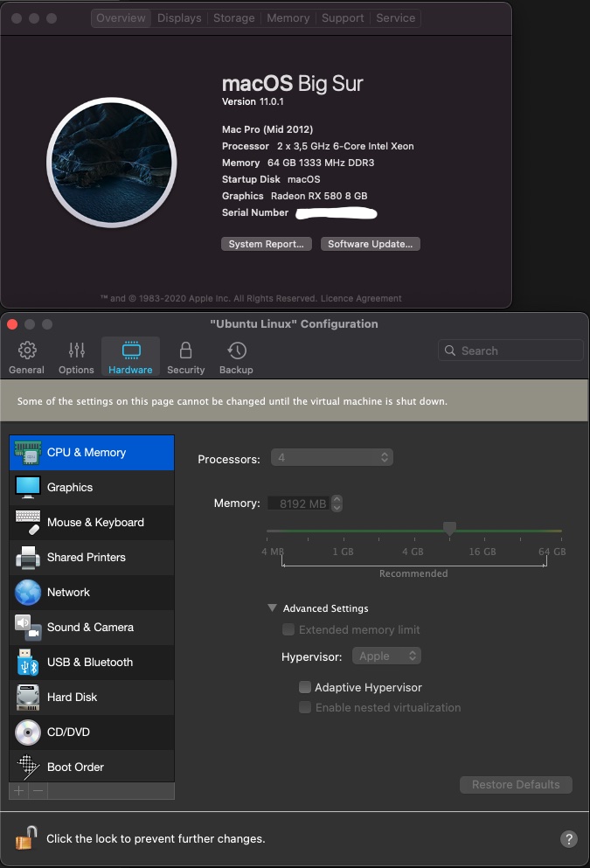Select the Network label in hardware list
Viewport: 590px width, 868px height.
68,593
